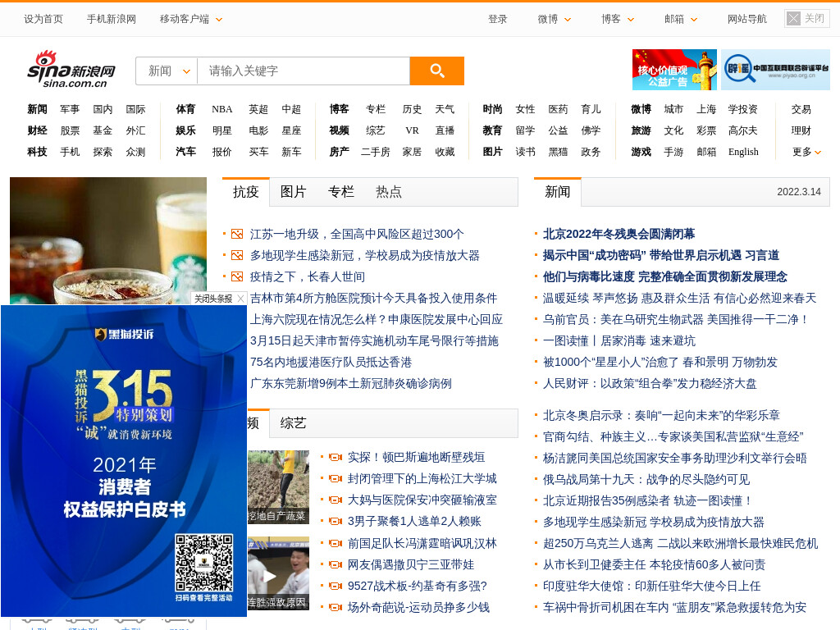The height and width of the screenshot is (630, 840).
Task: Click video icon beside 实探！顿巴斯遍地断壁残垣
Action: (336, 458)
